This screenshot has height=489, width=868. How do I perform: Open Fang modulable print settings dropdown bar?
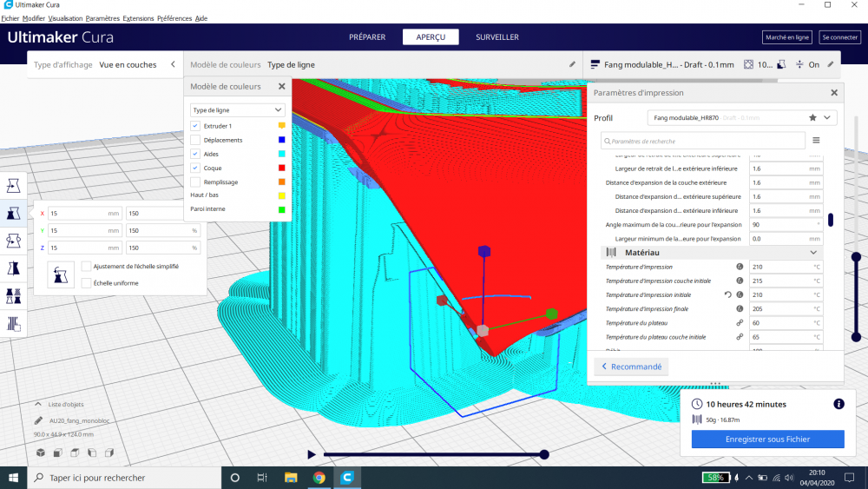click(712, 64)
